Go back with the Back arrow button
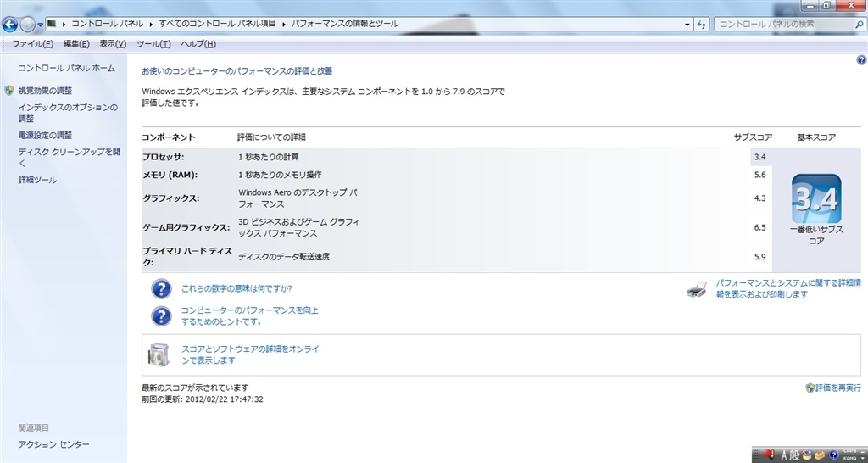This screenshot has width=868, height=463. pyautogui.click(x=10, y=25)
